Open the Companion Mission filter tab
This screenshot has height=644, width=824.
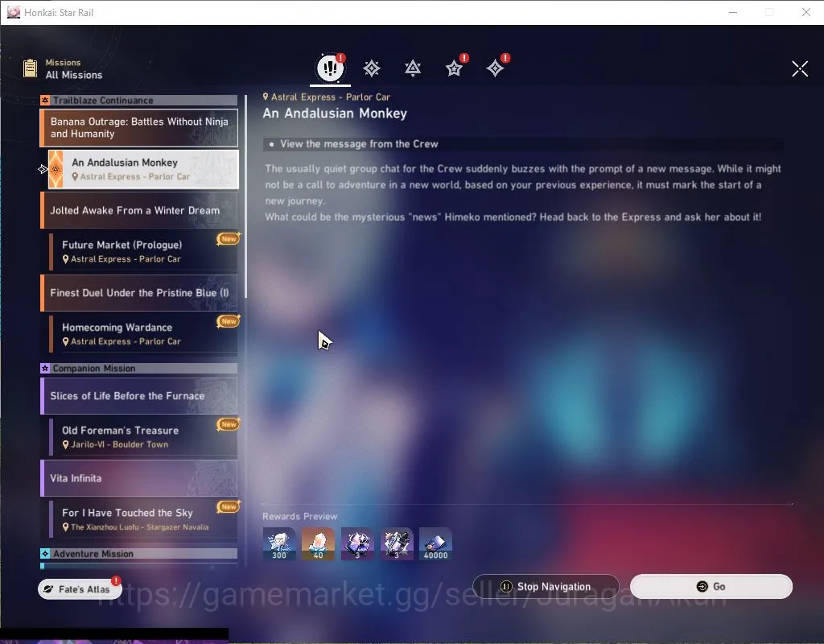(454, 68)
